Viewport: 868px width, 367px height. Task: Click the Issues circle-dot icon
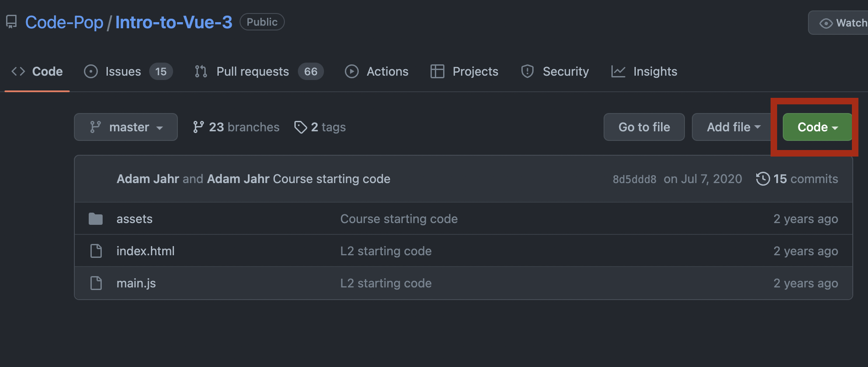91,71
